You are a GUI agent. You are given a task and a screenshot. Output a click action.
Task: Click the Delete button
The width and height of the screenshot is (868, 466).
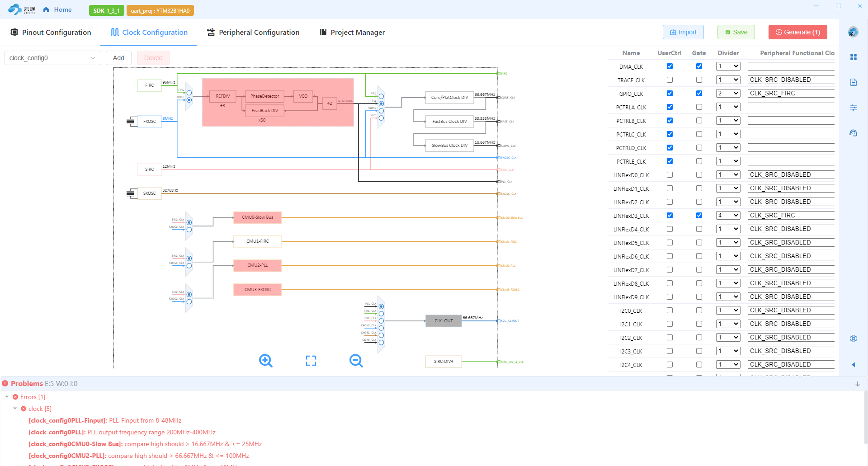153,58
